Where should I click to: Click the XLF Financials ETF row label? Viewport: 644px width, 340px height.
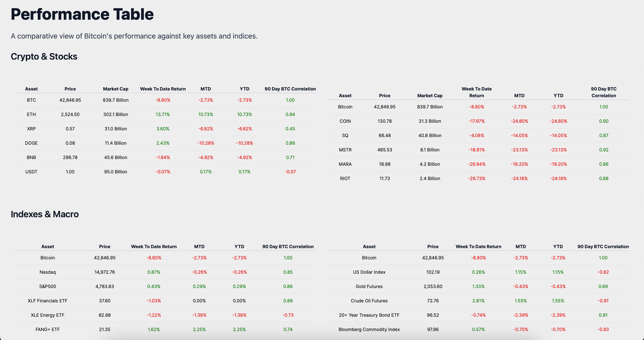click(47, 301)
